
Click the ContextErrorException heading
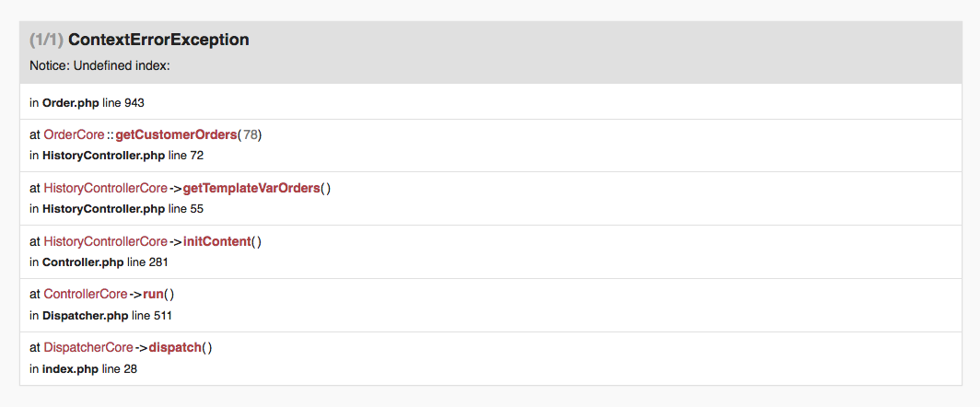pos(158,40)
